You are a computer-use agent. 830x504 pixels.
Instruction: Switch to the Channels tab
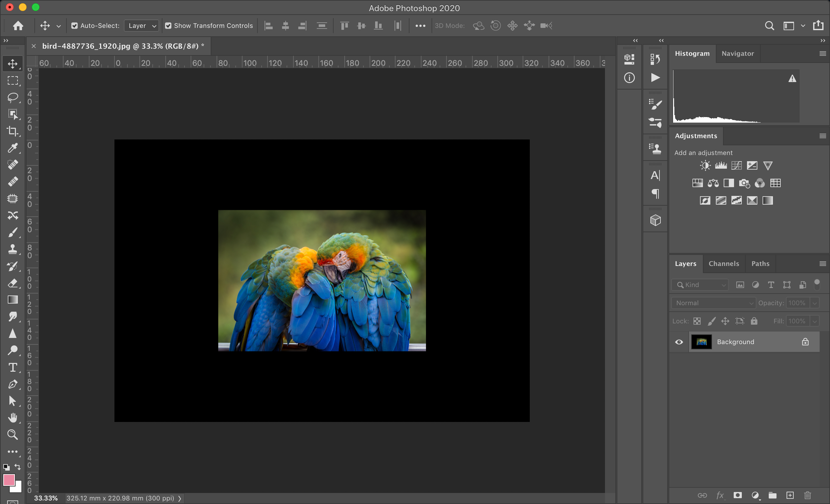[724, 263]
